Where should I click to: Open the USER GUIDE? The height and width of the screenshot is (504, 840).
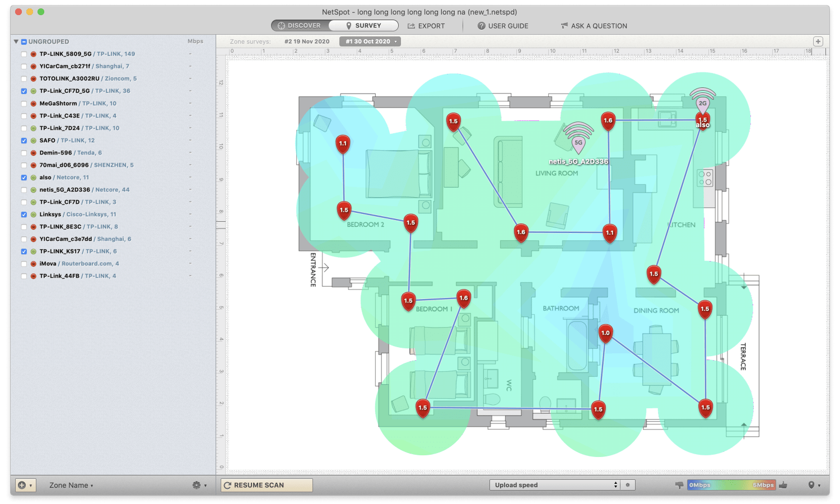click(503, 26)
